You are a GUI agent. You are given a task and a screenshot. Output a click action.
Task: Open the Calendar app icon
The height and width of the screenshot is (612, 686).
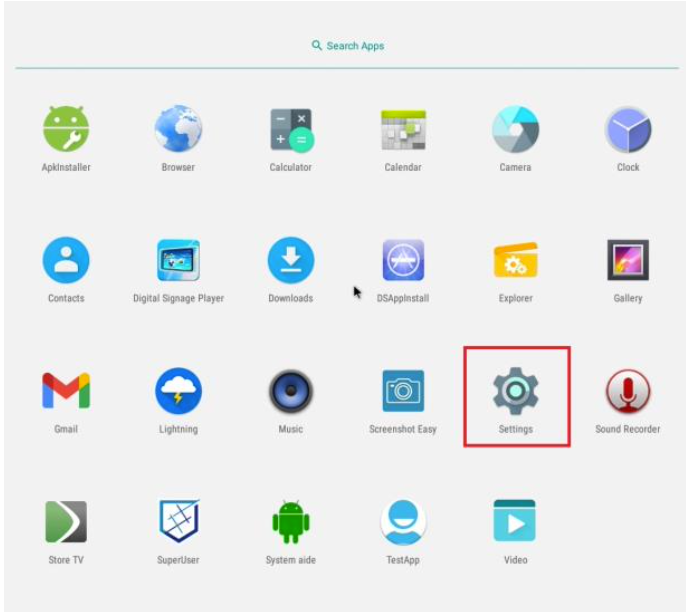coord(403,130)
